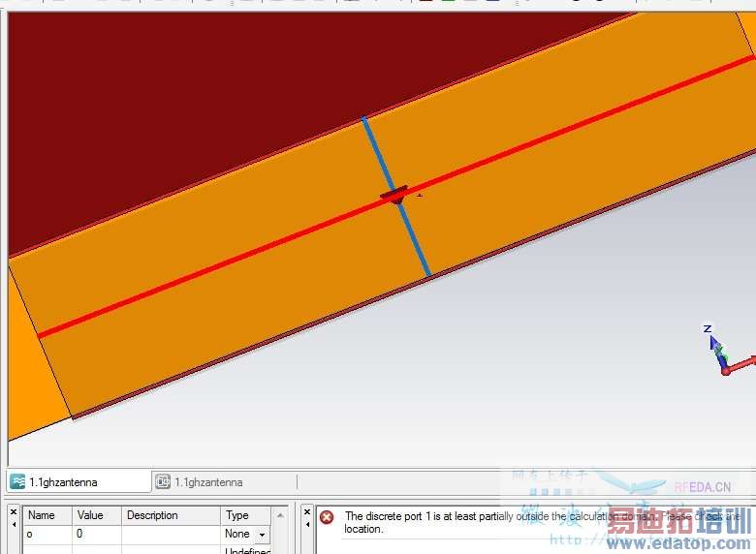Close the message window panel

307,512
